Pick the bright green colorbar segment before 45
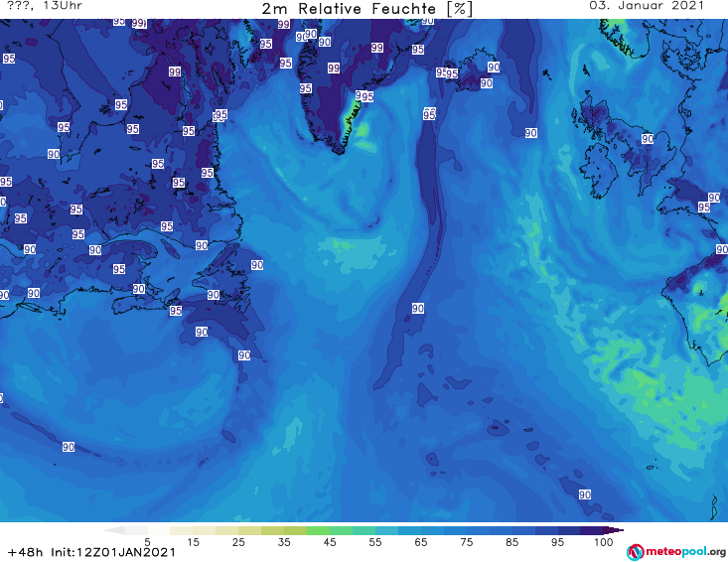 tap(318, 530)
